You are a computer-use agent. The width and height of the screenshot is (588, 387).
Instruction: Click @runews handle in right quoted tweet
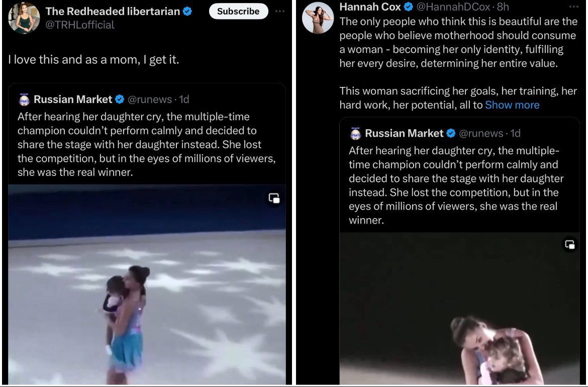click(481, 133)
